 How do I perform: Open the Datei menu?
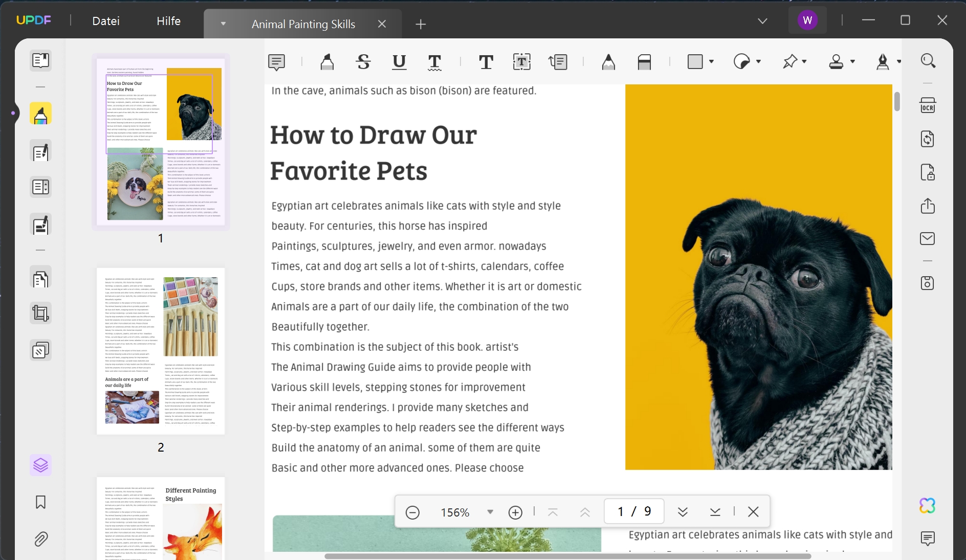106,21
